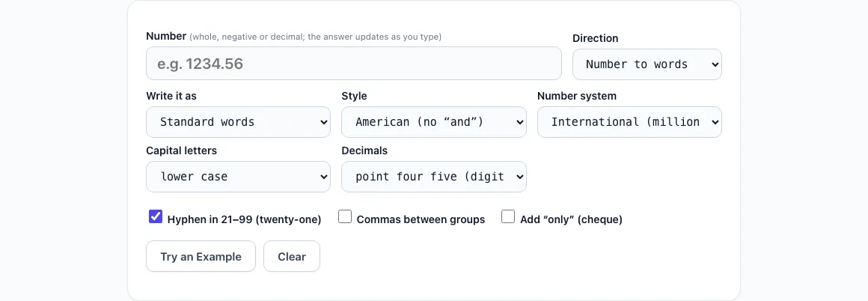Click the hint text about whole, negative or decimal
868x301 pixels.
(x=316, y=37)
